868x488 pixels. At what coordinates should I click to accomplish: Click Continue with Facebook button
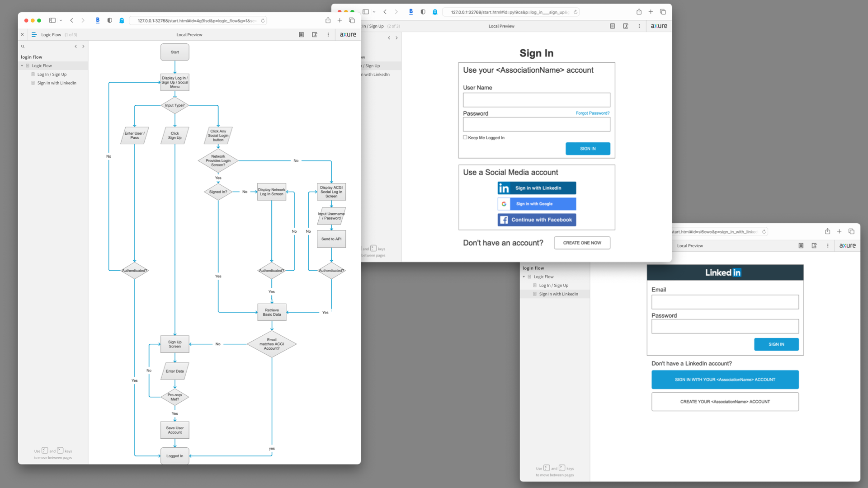[537, 220]
